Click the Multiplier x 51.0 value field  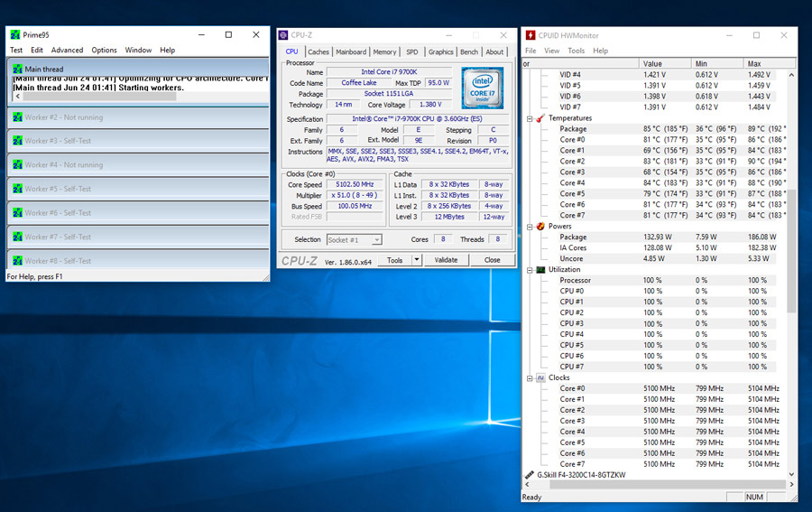(355, 195)
